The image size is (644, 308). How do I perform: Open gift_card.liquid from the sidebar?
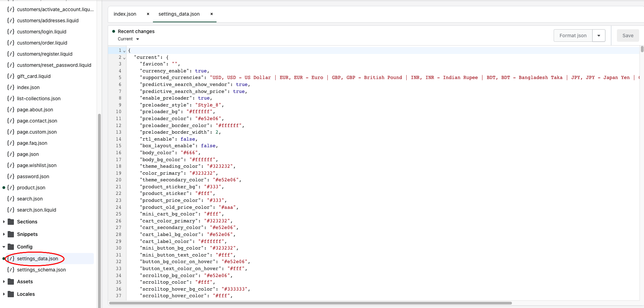click(34, 76)
